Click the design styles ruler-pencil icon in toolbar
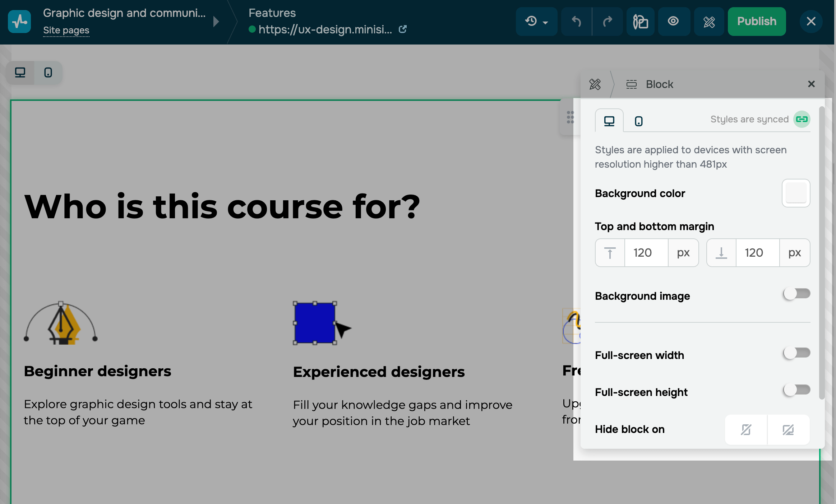This screenshot has width=836, height=504. point(709,22)
